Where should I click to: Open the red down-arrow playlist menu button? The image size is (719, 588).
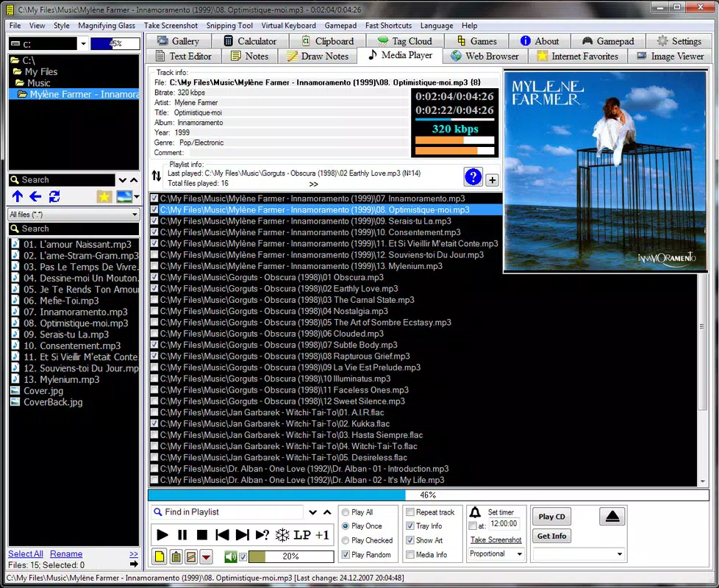[x=207, y=557]
